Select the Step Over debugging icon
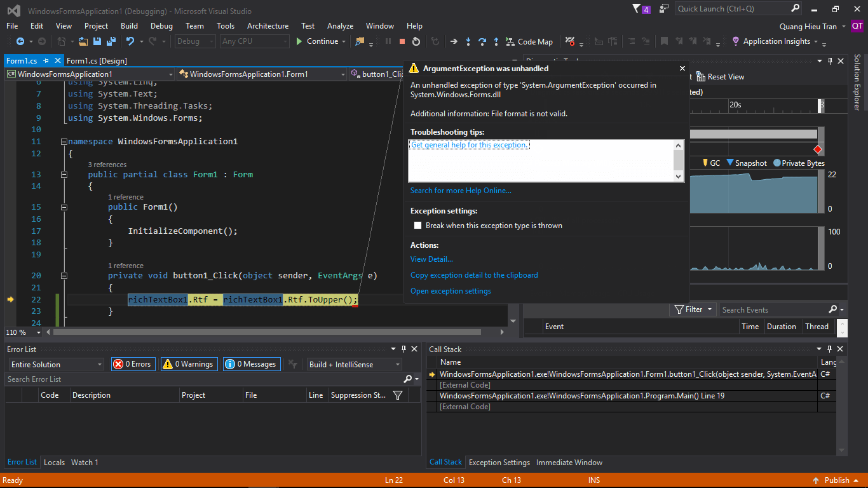 click(x=482, y=41)
